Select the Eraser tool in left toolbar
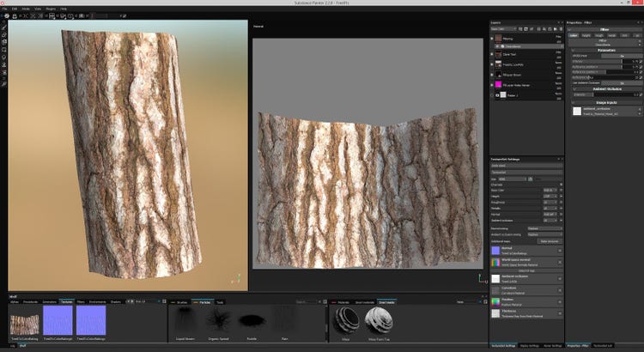Viewport: 644px width, 352px height. click(4, 33)
